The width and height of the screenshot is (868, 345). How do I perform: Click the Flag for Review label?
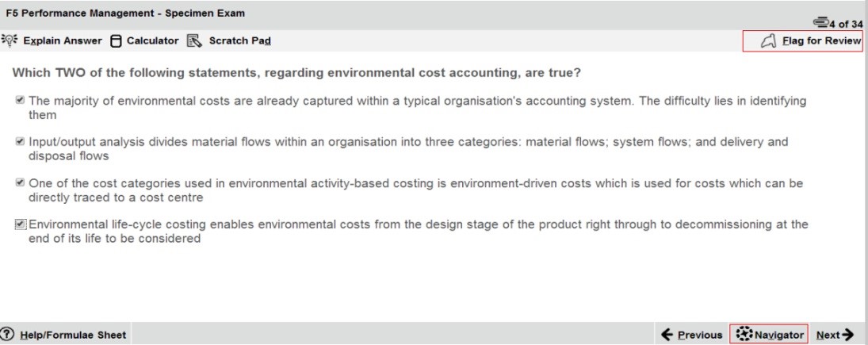tap(821, 41)
